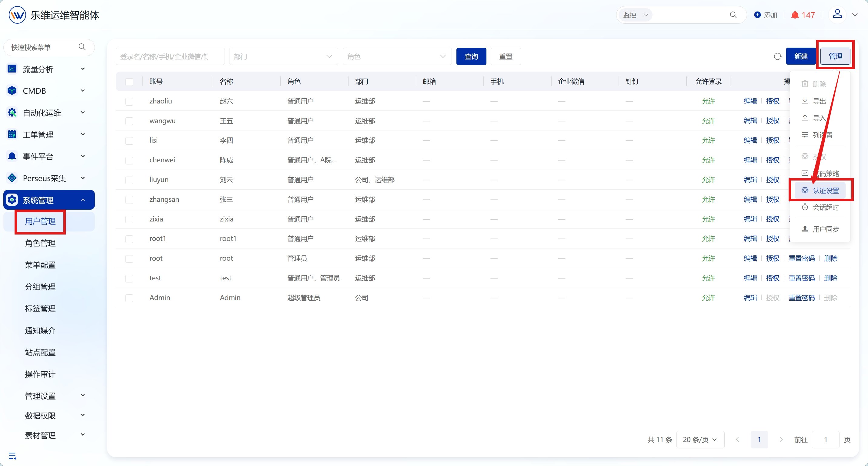Viewport: 868px width, 466px height.
Task: Click the top search magnifier icon
Action: pos(733,15)
